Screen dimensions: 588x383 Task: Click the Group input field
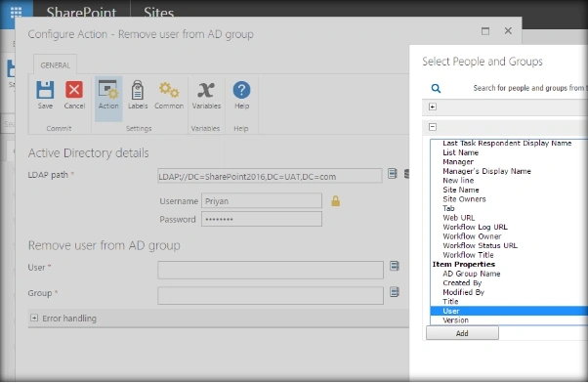click(271, 296)
